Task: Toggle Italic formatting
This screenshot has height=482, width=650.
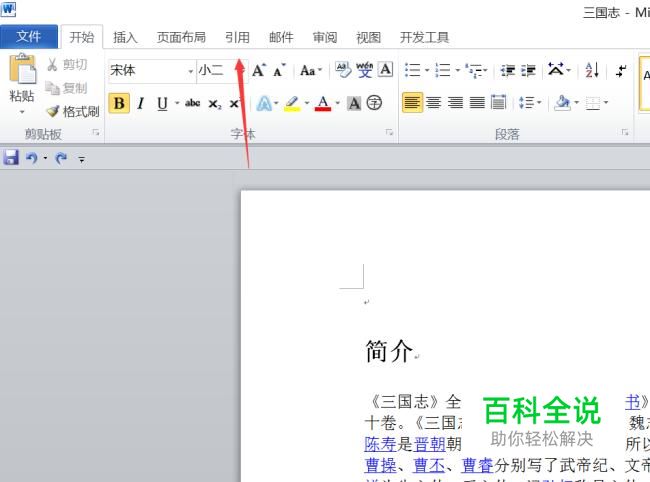Action: click(141, 103)
